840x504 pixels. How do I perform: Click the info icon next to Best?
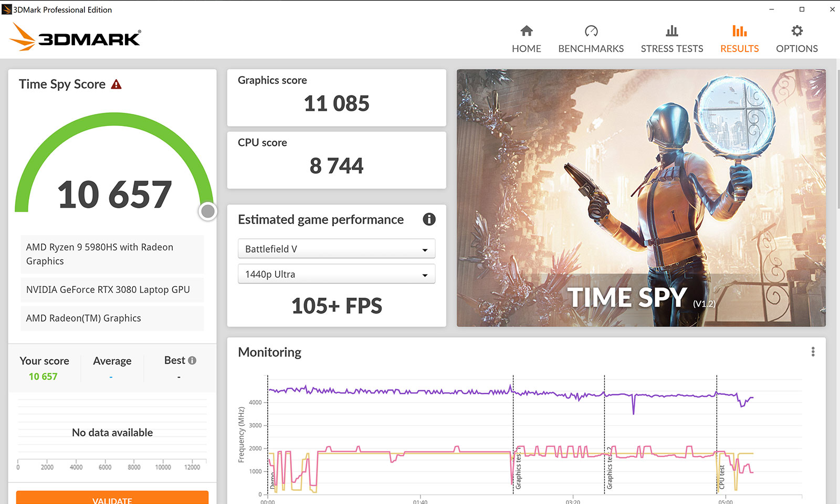click(192, 360)
